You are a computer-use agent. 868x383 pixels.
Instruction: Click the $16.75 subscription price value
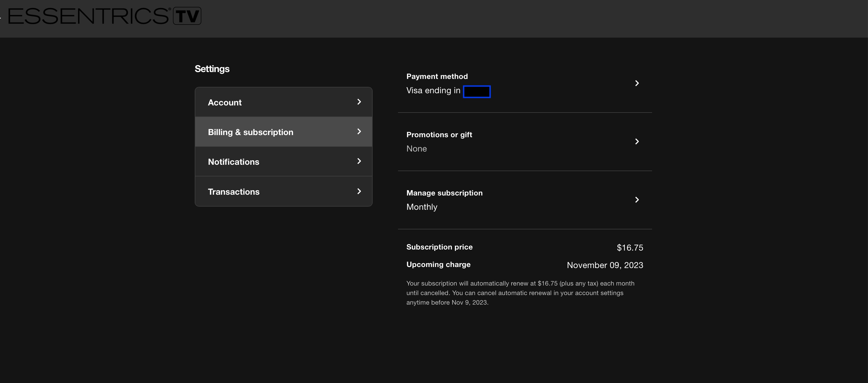[630, 248]
